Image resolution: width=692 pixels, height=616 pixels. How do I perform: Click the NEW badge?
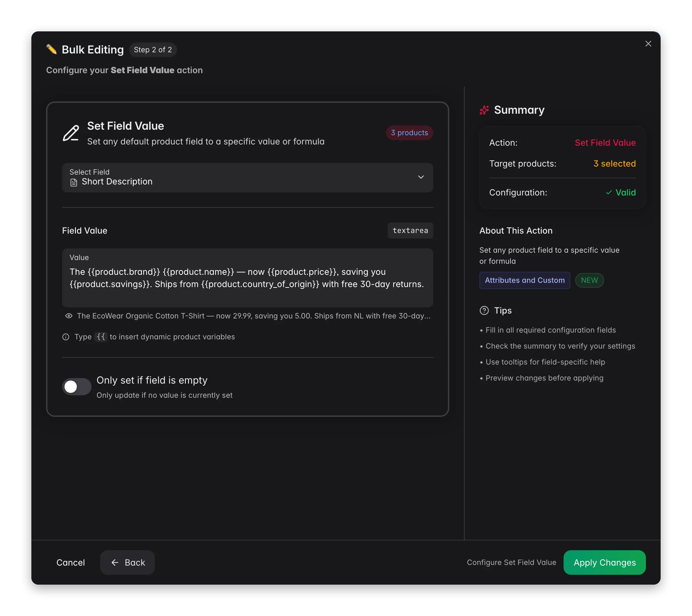coord(589,280)
